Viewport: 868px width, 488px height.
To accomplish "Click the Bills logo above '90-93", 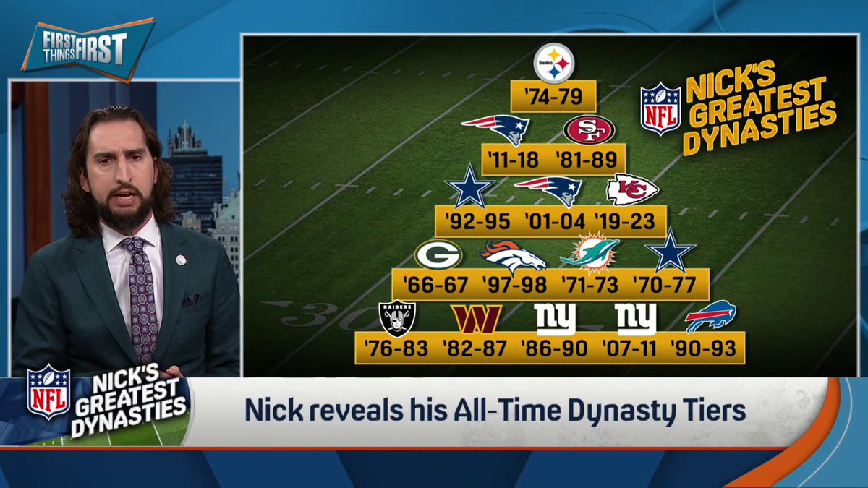I will pos(710,317).
